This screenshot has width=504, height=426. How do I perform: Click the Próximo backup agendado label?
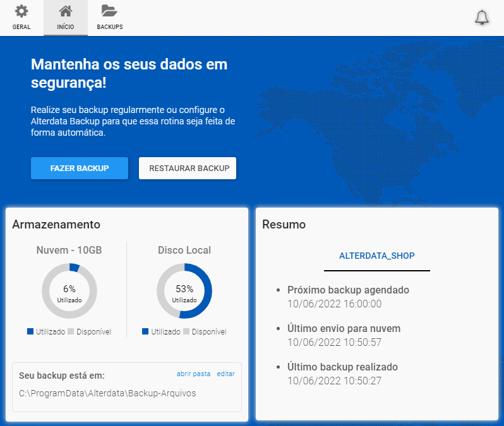(348, 290)
